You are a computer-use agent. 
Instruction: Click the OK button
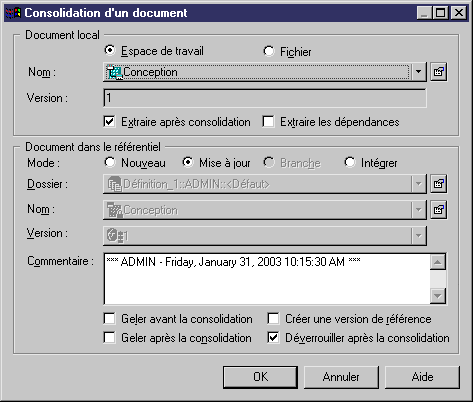coord(260,377)
